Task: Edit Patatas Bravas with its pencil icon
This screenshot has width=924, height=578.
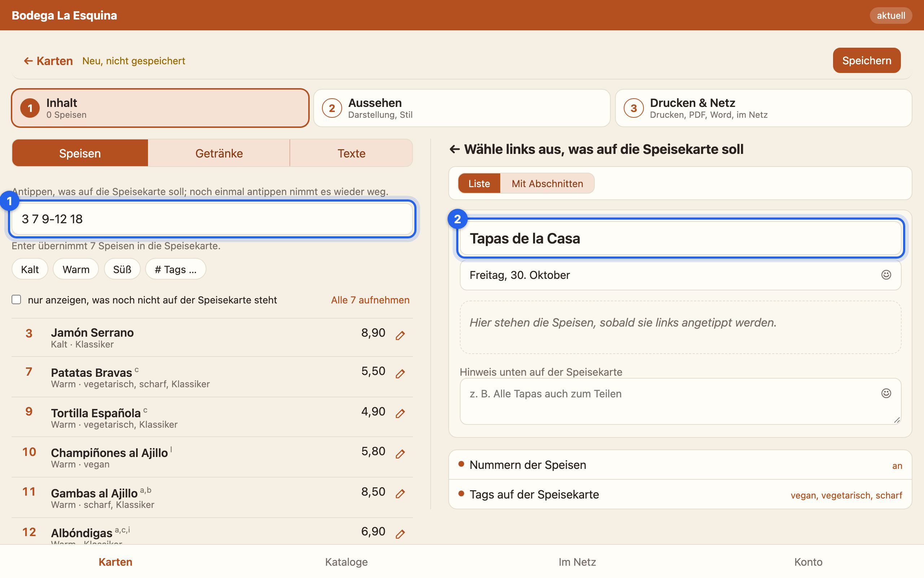Action: pos(400,374)
